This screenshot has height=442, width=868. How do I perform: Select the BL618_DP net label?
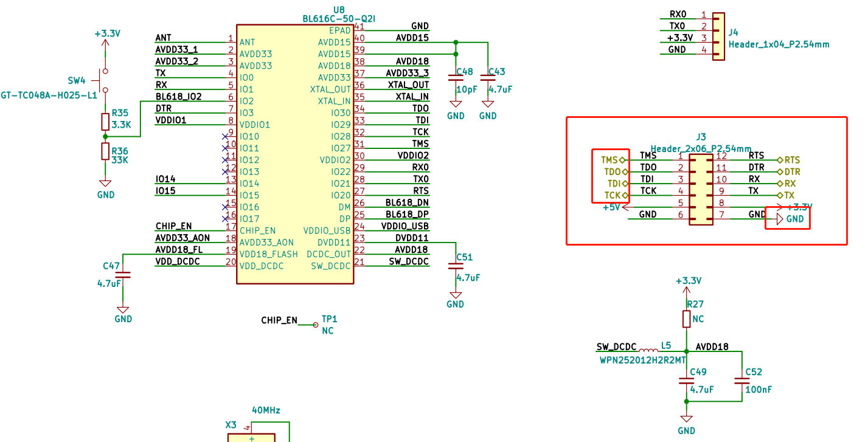click(408, 214)
